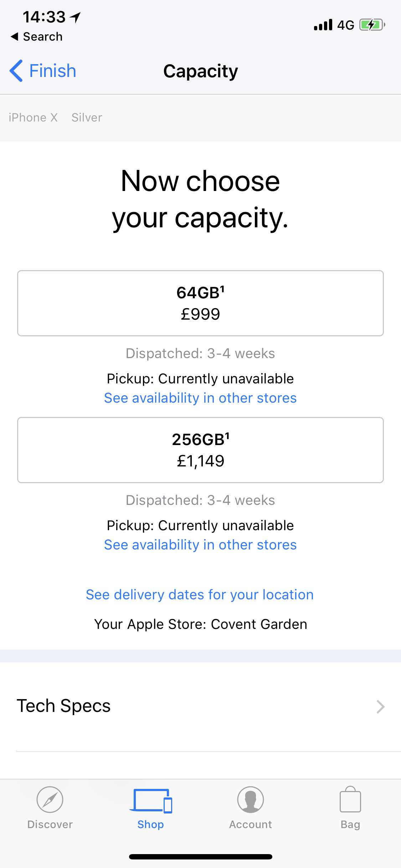Screen dimensions: 401x868
Task: Tap the cellular signal bars icon
Action: [x=323, y=25]
